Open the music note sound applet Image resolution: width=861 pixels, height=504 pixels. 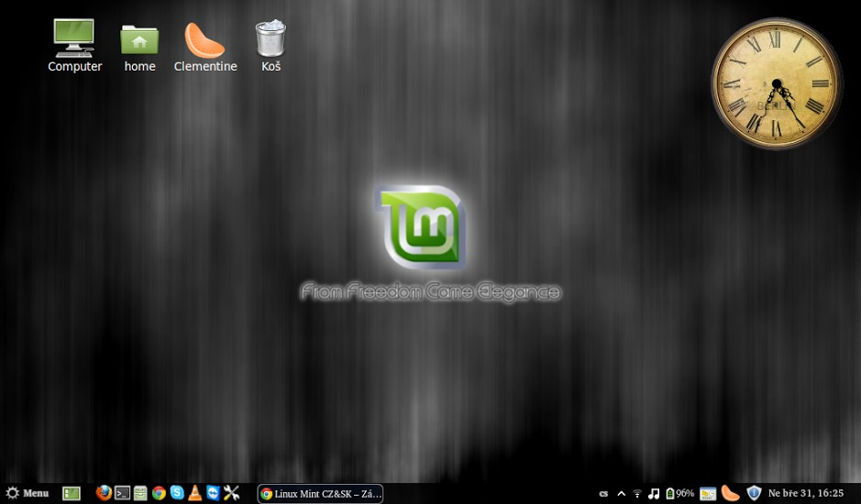(654, 494)
